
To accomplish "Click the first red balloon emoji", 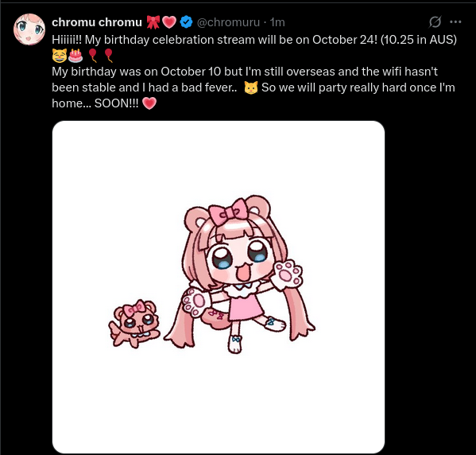I will click(x=93, y=56).
